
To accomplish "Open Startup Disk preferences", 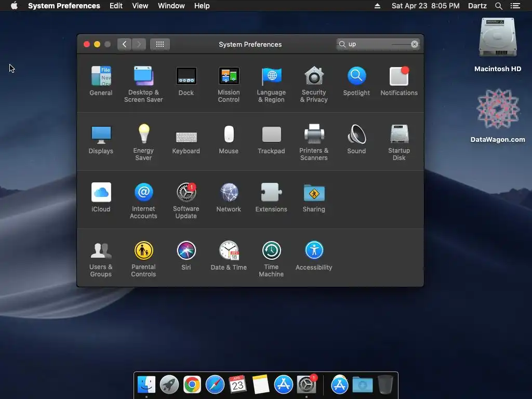I will tap(399, 142).
